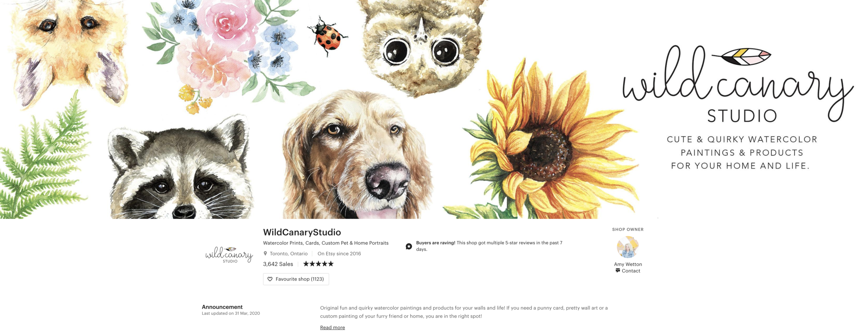The width and height of the screenshot is (868, 335).
Task: Open Amy Wetton's profile photo
Action: pos(628,247)
